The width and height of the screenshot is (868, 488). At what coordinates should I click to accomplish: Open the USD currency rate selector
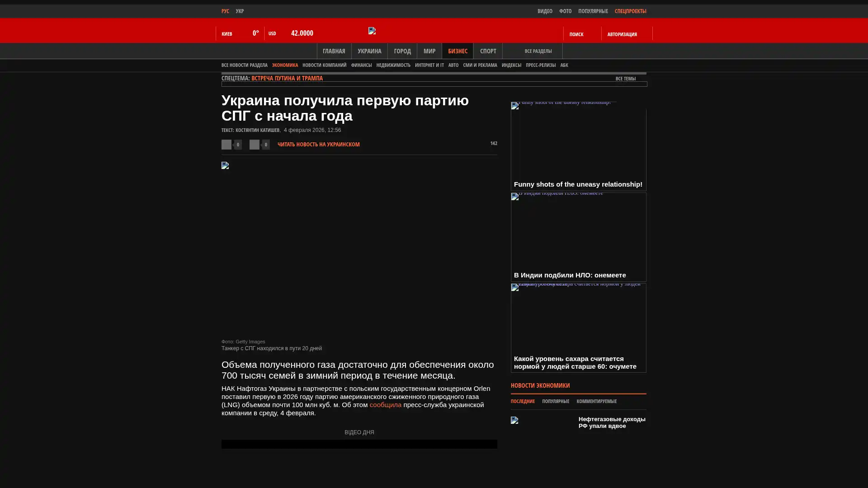tap(272, 33)
